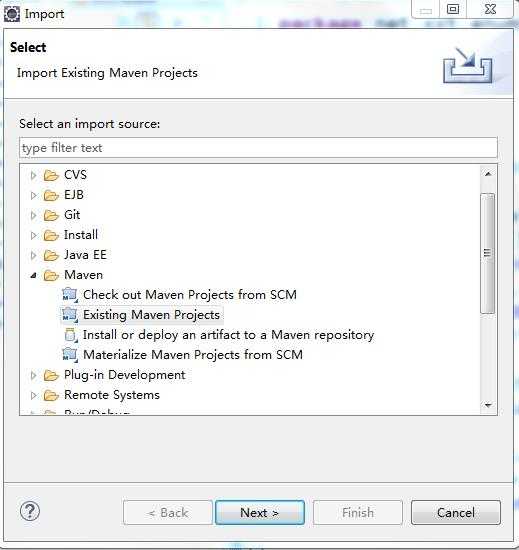Open the help question mark icon
This screenshot has width=519, height=550.
(30, 511)
